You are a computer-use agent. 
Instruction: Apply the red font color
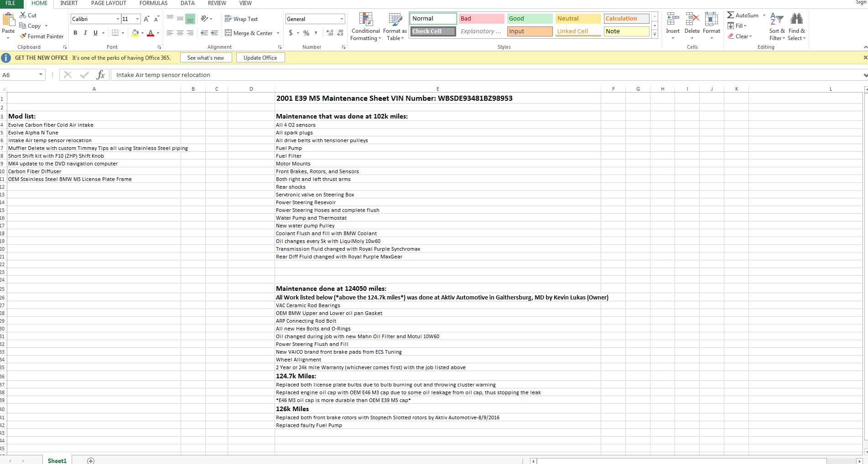[x=151, y=33]
